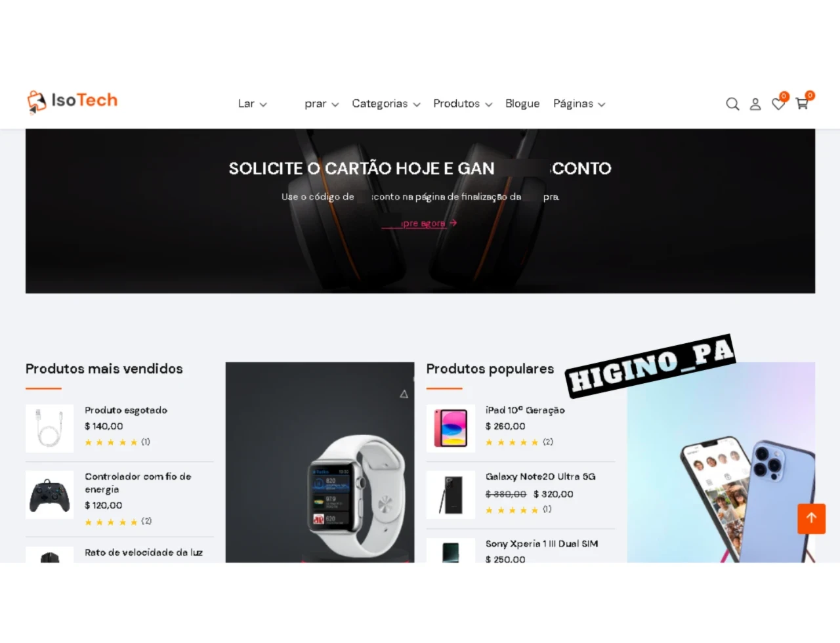
Task: Click the game controller product thumbnail
Action: (x=50, y=495)
